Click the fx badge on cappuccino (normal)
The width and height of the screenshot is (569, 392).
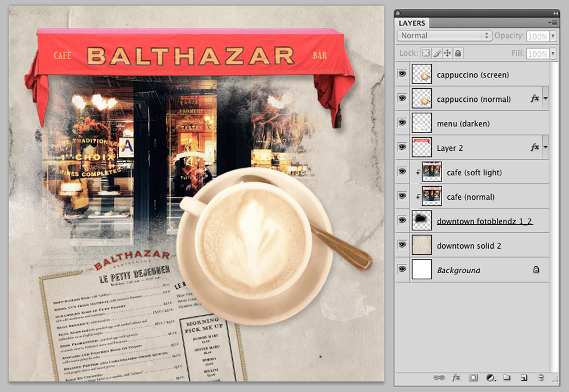534,99
